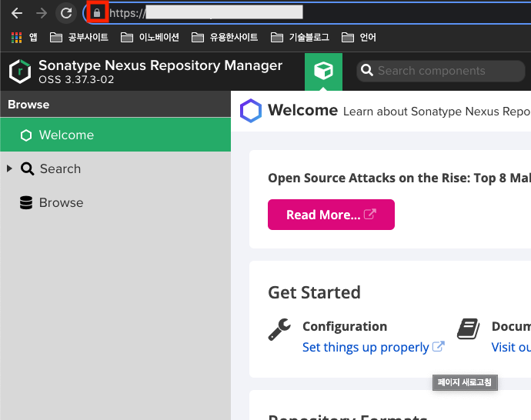531x420 pixels.
Task: Click the Browse panel header label
Action: (28, 105)
